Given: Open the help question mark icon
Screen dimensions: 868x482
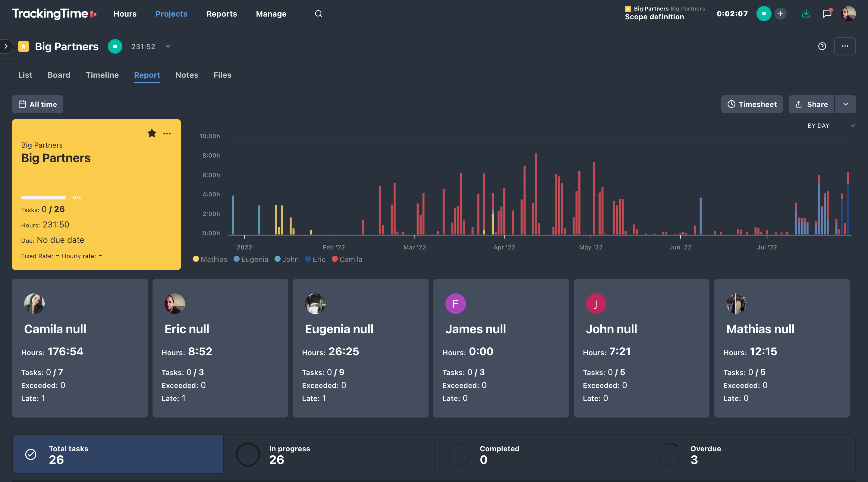Looking at the screenshot, I should point(822,46).
